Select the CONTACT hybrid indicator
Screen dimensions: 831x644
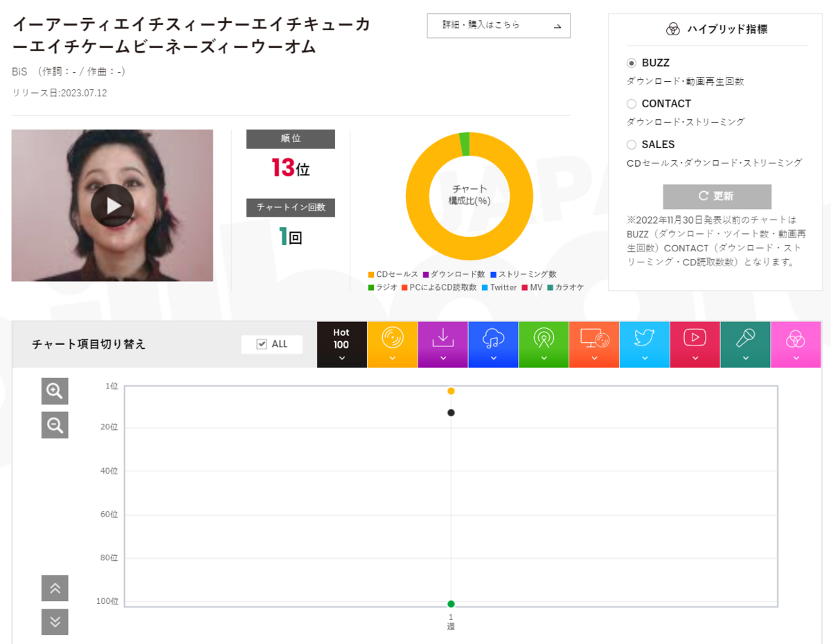click(x=631, y=104)
